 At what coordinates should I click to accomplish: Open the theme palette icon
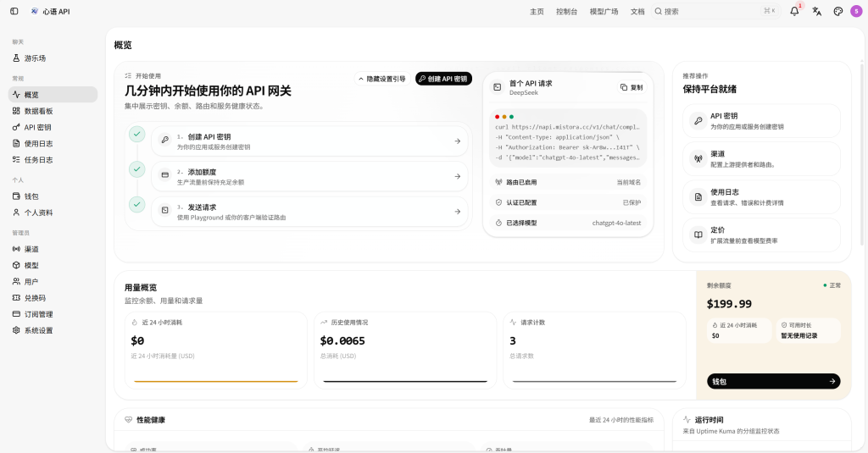coord(838,11)
